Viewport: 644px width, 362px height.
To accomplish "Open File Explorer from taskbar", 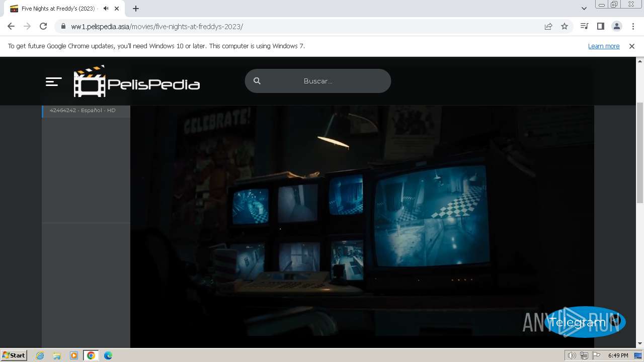I will click(x=57, y=355).
